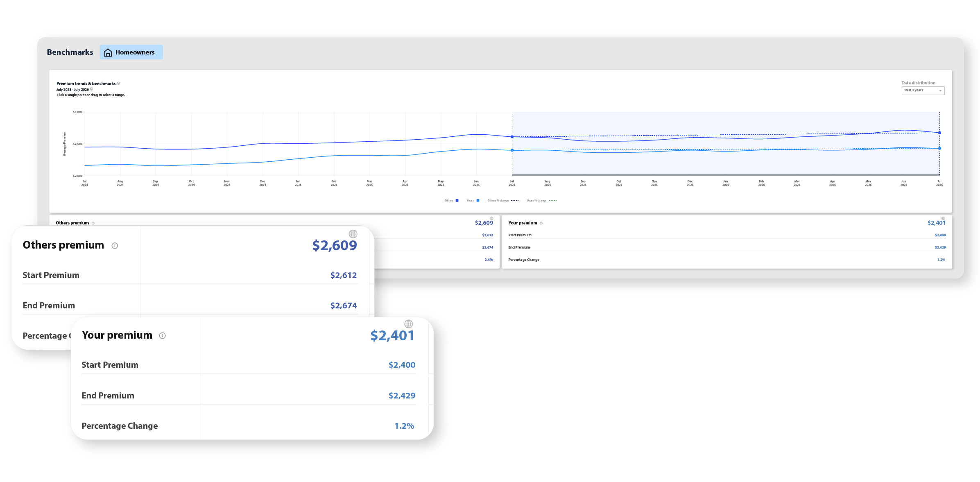Viewport: 980px width, 482px height.
Task: Click the $3,000 y-axis label
Action: 77,112
